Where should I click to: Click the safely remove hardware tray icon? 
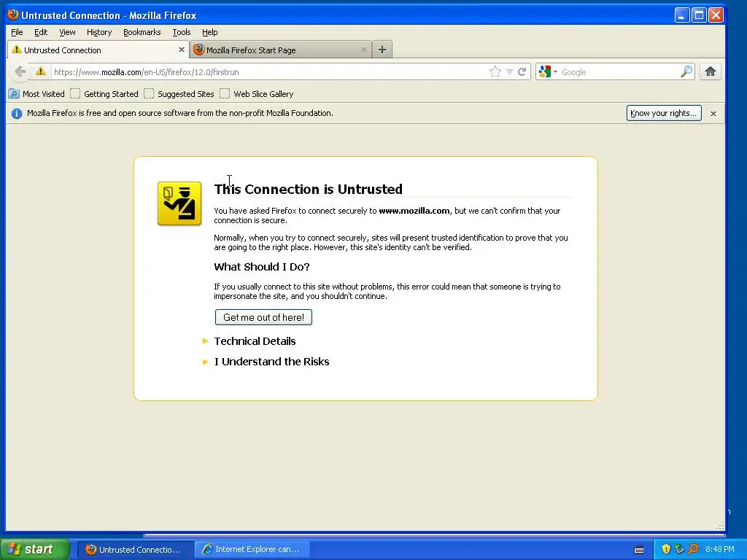click(679, 549)
